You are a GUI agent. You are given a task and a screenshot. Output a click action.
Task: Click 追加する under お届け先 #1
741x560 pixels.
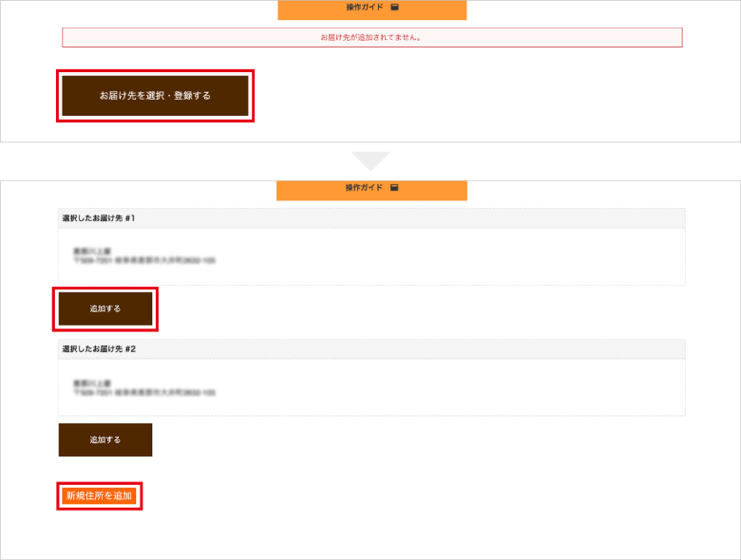click(105, 308)
